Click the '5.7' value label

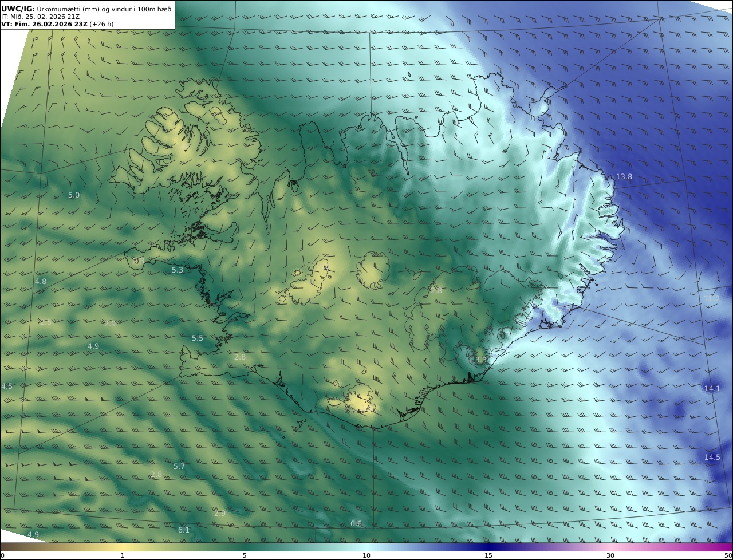pyautogui.click(x=179, y=466)
